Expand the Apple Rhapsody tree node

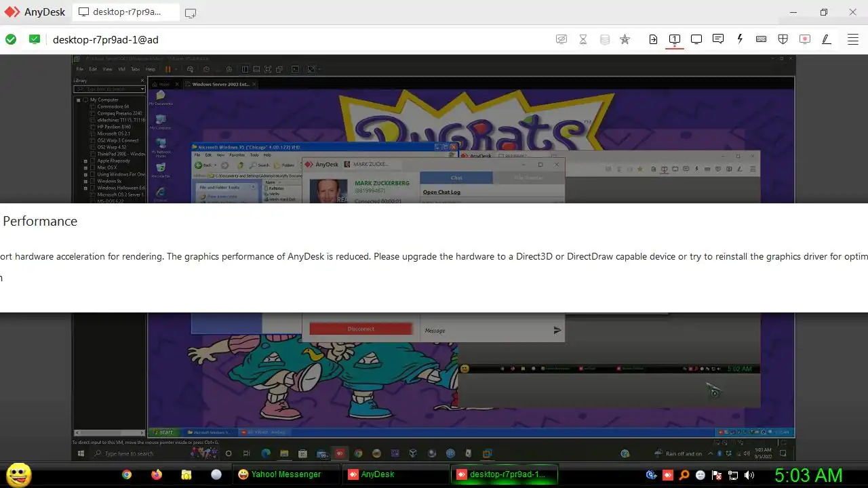[x=85, y=161]
